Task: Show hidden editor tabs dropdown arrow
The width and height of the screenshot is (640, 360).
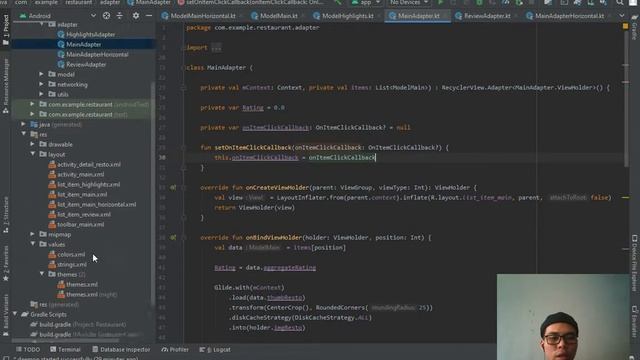Action: [621, 16]
